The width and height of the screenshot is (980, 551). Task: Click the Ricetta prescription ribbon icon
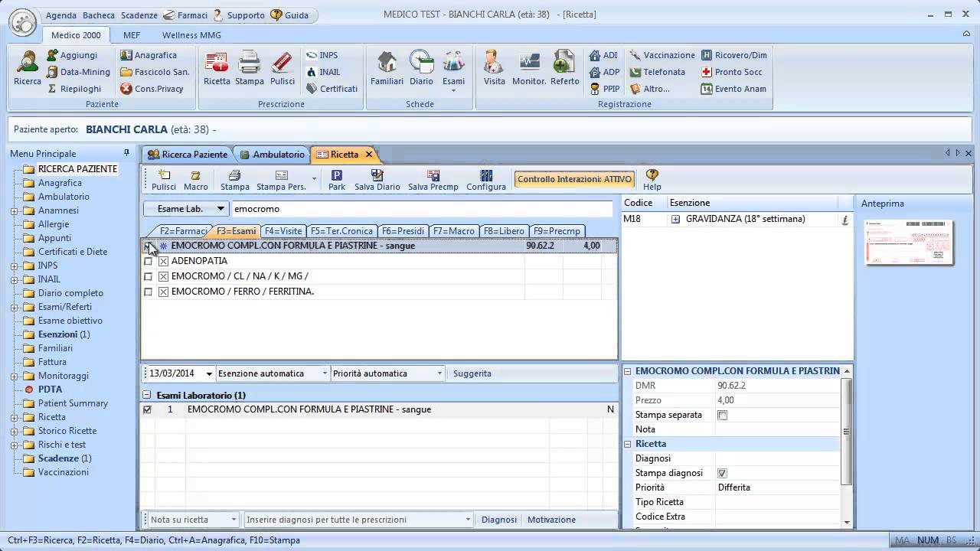(217, 68)
